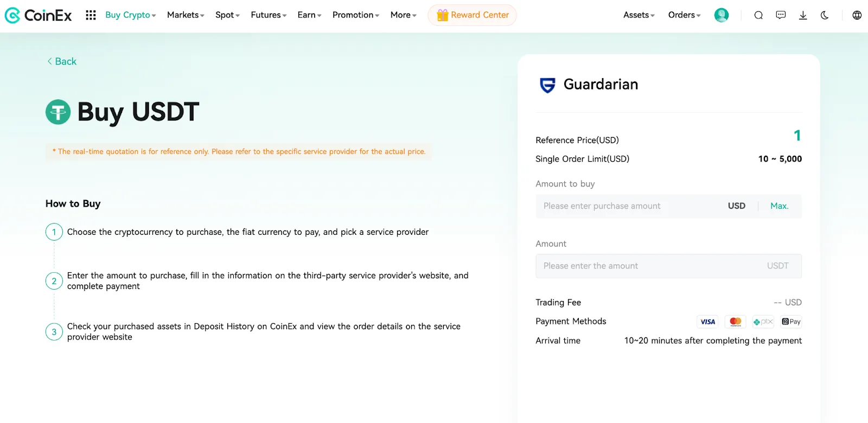The image size is (868, 423).
Task: Go Back to previous page
Action: (x=62, y=61)
